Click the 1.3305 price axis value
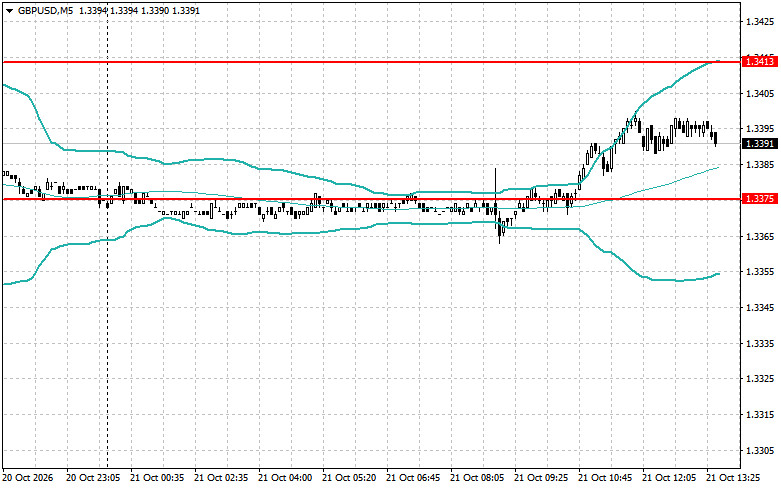The height and width of the screenshot is (489, 781). click(760, 450)
